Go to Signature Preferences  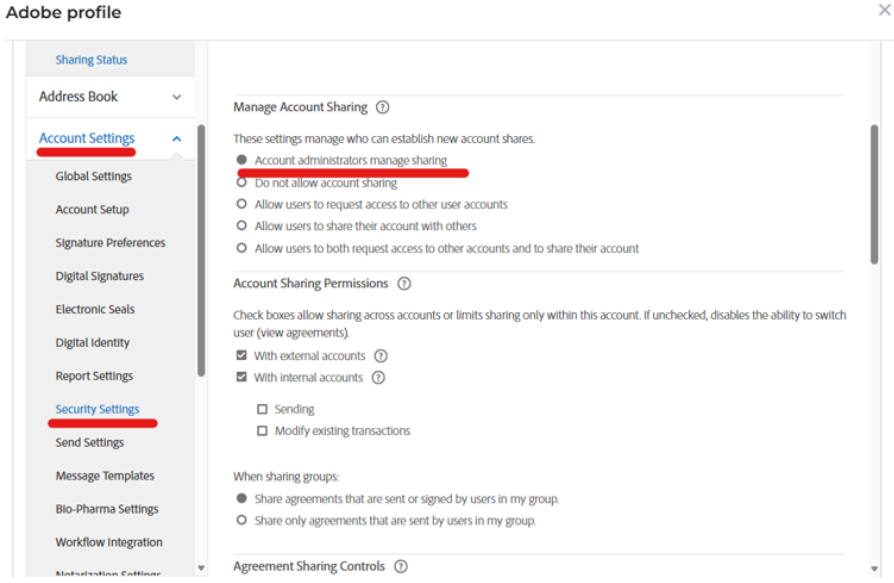[x=110, y=243]
